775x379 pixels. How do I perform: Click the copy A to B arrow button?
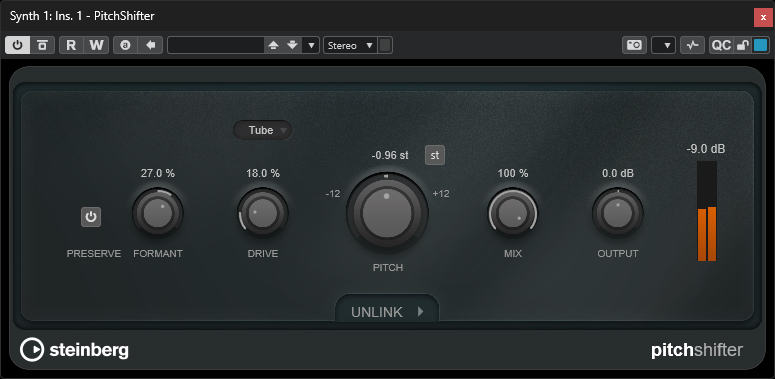[151, 45]
